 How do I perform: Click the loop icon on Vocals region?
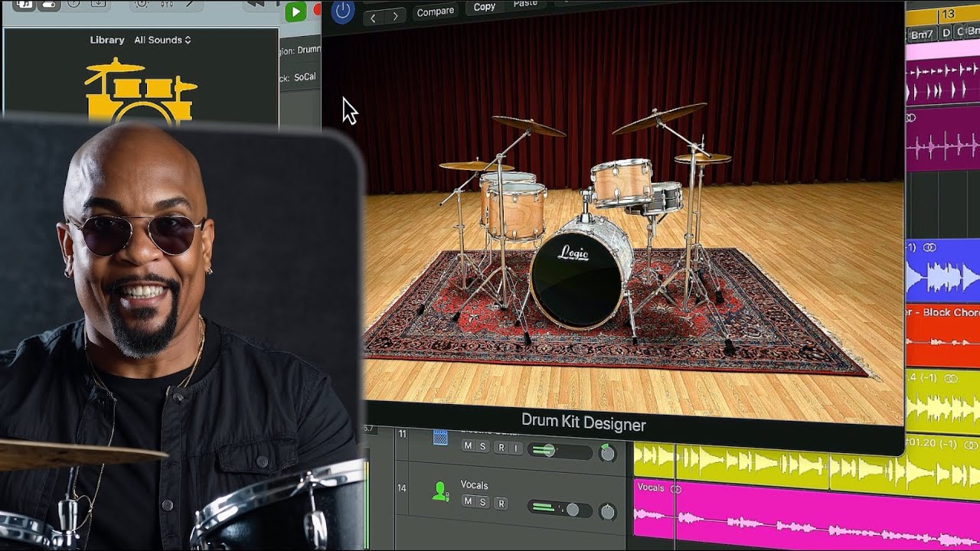(676, 488)
